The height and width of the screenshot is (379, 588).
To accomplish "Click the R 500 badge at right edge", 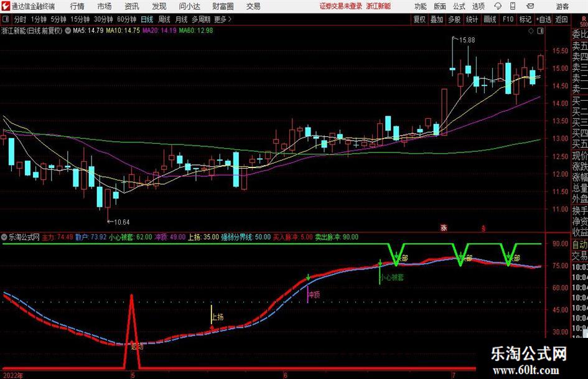I will coord(584,21).
